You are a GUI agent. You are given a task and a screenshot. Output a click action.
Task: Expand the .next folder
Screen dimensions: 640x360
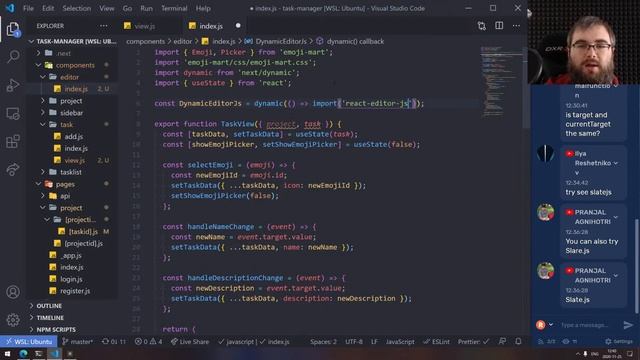click(x=63, y=53)
